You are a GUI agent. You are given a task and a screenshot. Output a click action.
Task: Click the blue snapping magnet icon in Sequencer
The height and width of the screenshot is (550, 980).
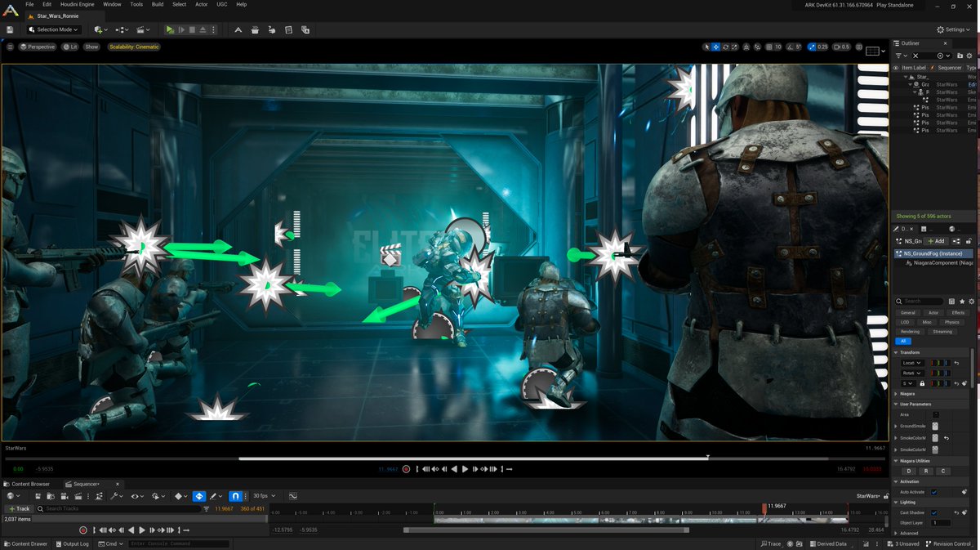coord(235,495)
